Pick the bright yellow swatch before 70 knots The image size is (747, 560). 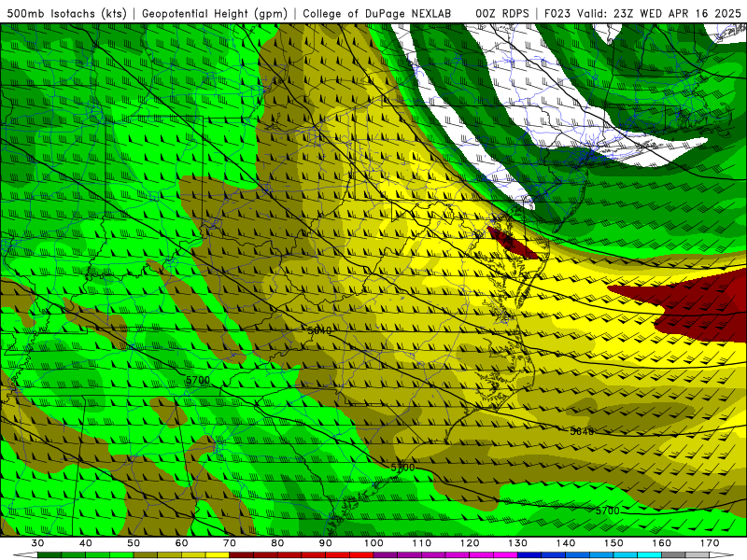click(x=218, y=555)
